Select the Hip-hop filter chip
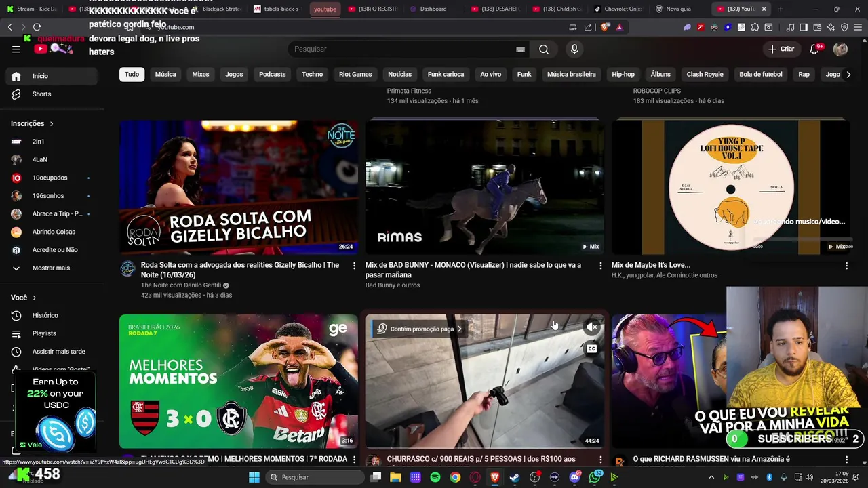 click(x=623, y=75)
